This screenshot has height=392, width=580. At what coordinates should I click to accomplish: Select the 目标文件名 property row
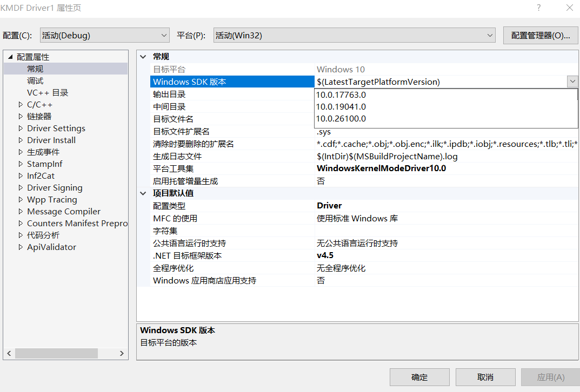232,119
